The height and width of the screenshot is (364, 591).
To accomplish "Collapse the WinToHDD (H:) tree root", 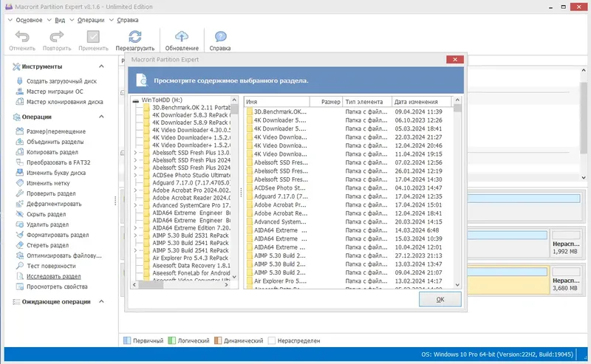I will (x=136, y=100).
